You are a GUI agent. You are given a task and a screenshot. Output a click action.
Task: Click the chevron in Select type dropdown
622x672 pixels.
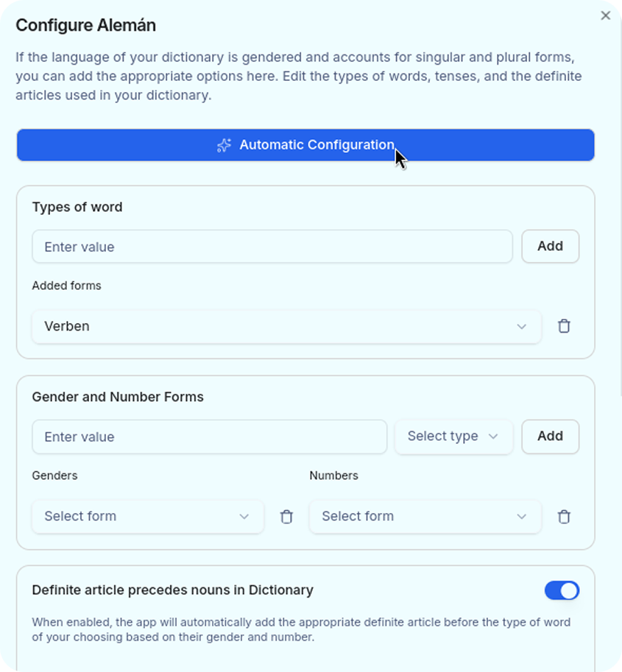493,436
